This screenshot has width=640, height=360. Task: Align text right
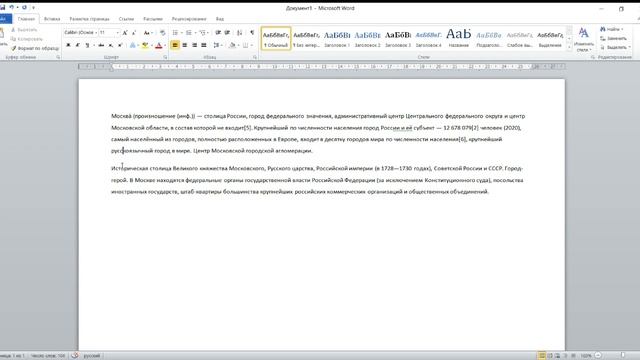194,45
